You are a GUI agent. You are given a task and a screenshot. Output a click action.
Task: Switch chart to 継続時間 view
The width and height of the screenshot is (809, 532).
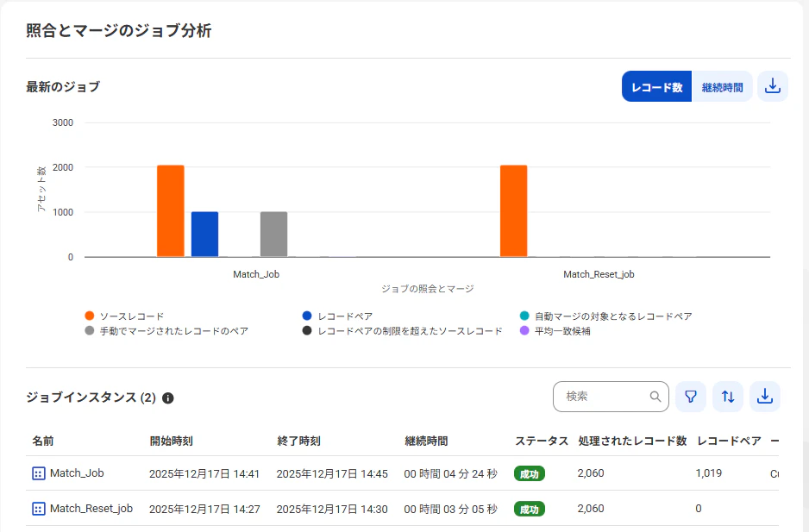pos(723,87)
